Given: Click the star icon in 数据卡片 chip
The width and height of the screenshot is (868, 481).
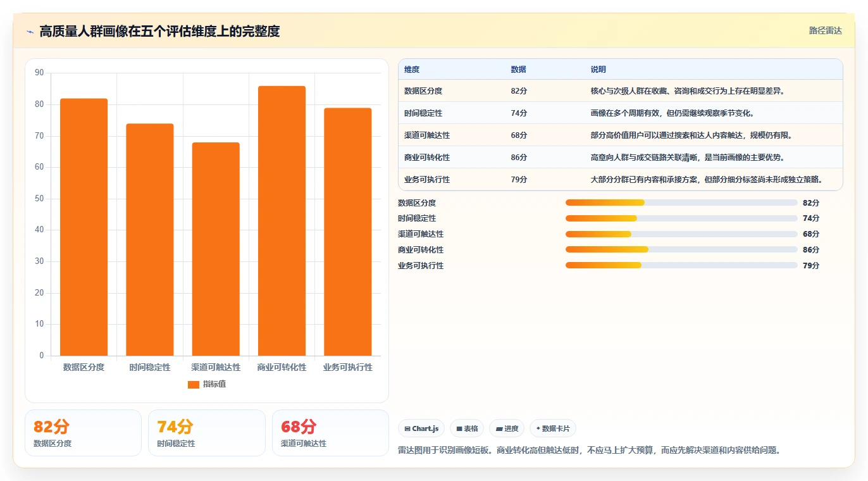Looking at the screenshot, I should 538,428.
